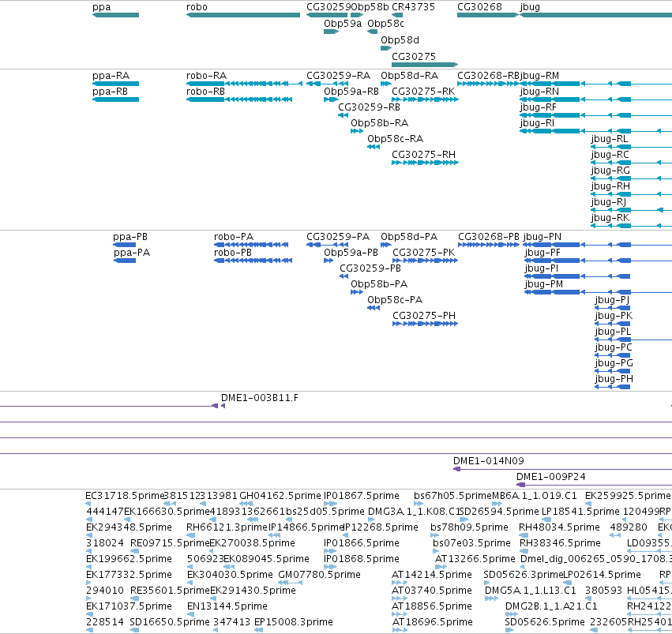Click the LP02614.5prime EST label
Image resolution: width=672 pixels, height=634 pixels.
pyautogui.click(x=603, y=575)
